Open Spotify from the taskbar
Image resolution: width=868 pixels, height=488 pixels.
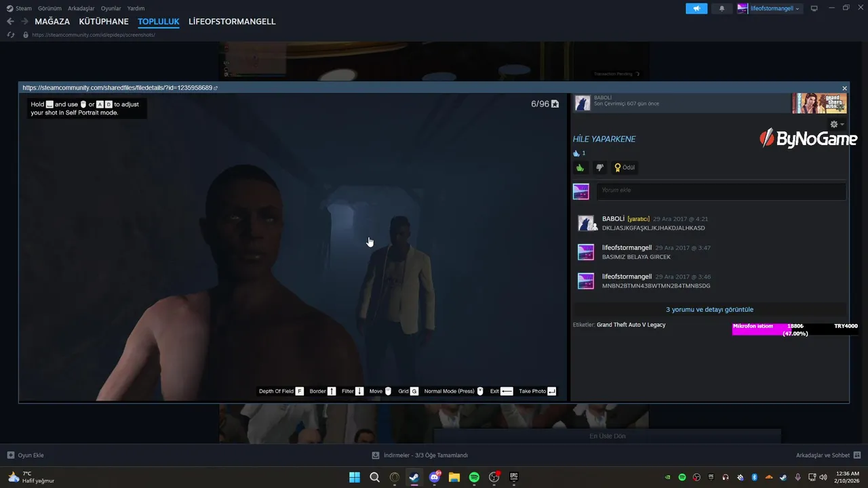tap(474, 477)
